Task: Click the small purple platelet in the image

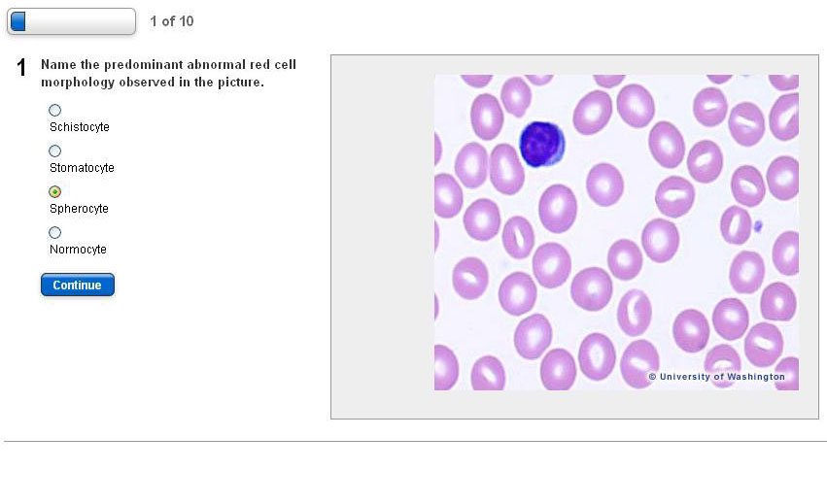Action: (x=758, y=226)
